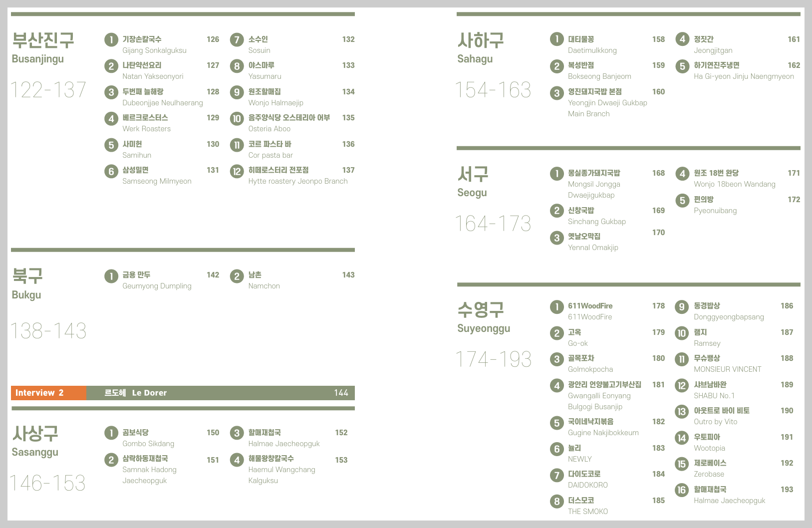This screenshot has width=812, height=528.
Task: Select the page range 122-137
Action: [48, 90]
